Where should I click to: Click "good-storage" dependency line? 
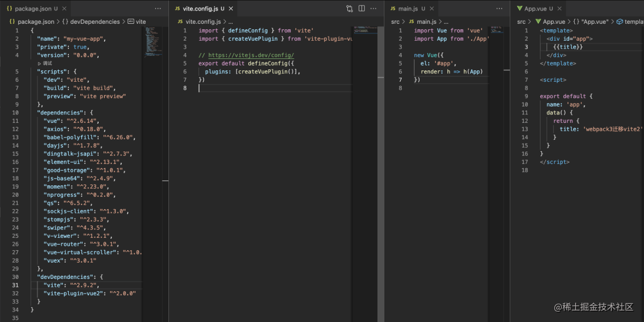(x=85, y=170)
